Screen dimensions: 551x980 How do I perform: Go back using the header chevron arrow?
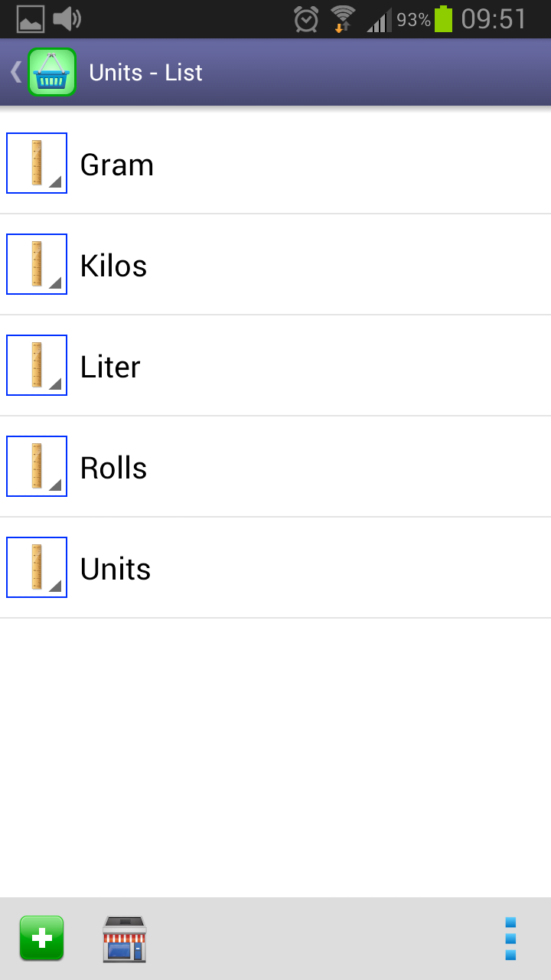click(15, 72)
